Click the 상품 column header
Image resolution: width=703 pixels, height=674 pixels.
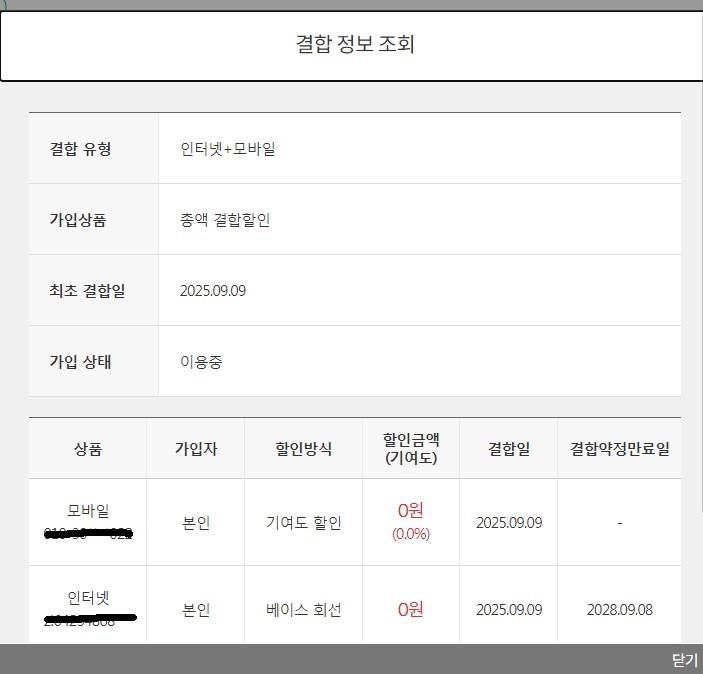(x=88, y=449)
